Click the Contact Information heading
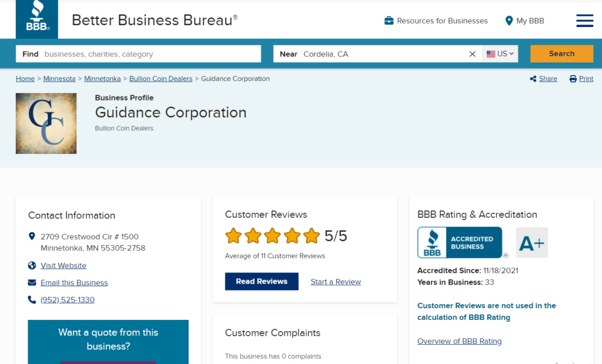This screenshot has height=364, width=602. pos(72,215)
